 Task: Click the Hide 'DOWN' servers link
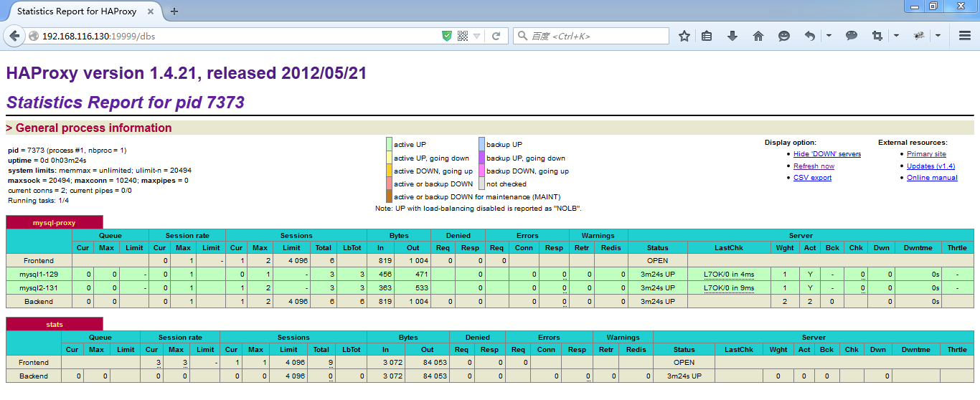tap(827, 154)
